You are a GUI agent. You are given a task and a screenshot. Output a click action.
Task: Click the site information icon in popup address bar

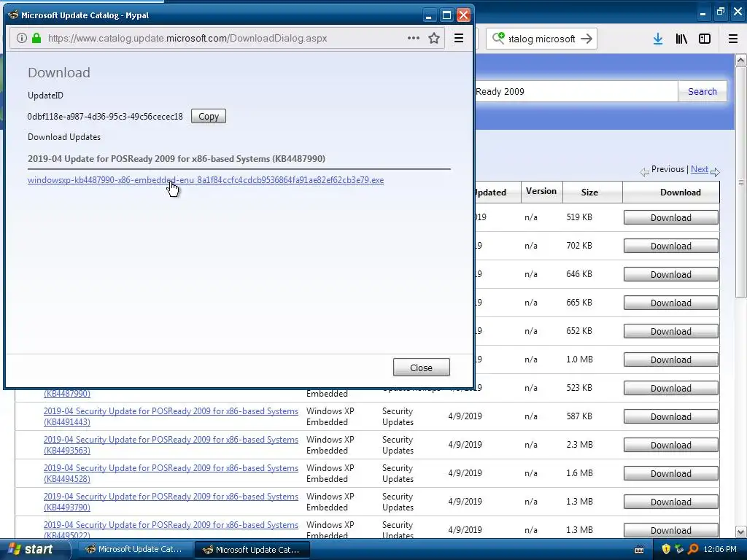21,38
